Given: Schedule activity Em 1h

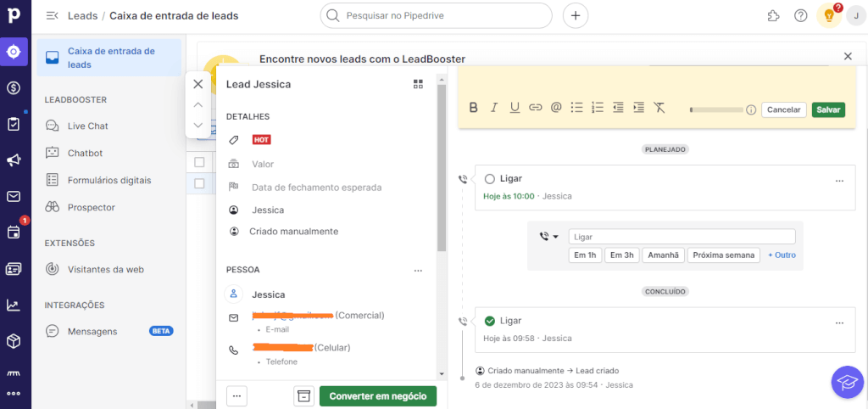Looking at the screenshot, I should pyautogui.click(x=585, y=255).
